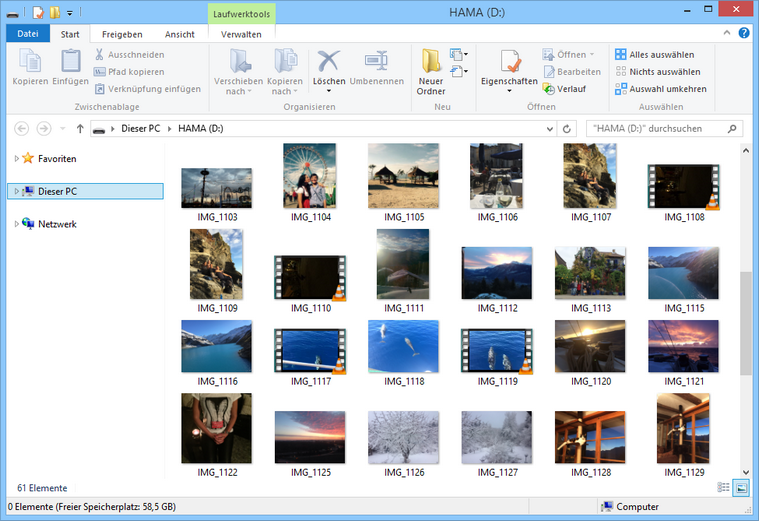The width and height of the screenshot is (759, 521).
Task: Go up one folder level arrow
Action: coord(80,129)
